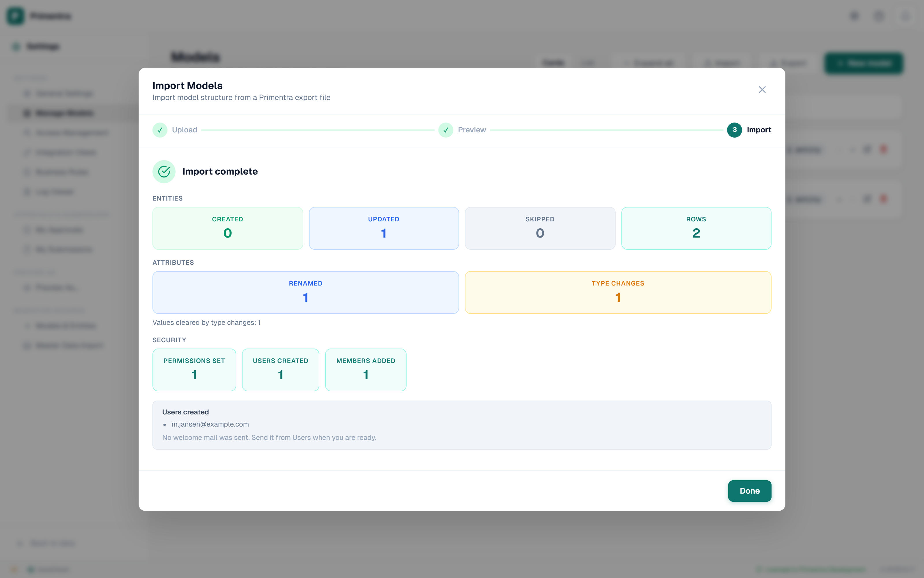Click the 'Users created' heading in info box
The image size is (924, 578).
pos(186,412)
